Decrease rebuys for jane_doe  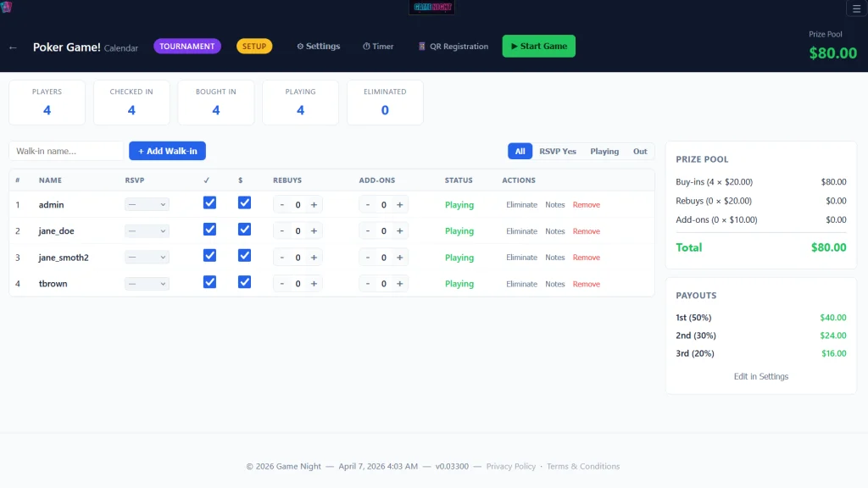point(281,230)
